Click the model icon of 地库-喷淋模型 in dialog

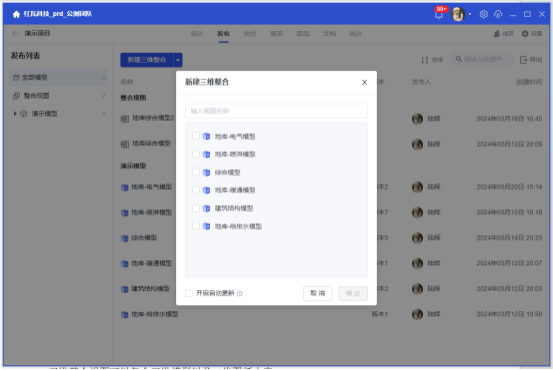[206, 154]
